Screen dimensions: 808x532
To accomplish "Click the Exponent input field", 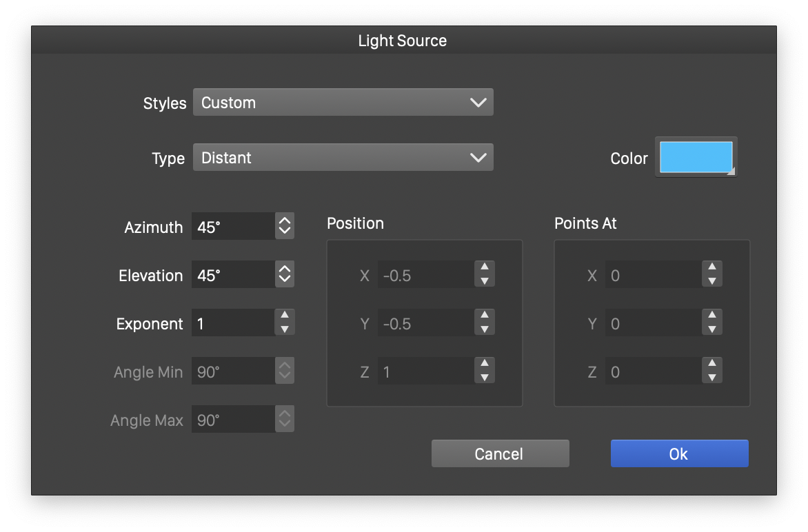I will [233, 323].
